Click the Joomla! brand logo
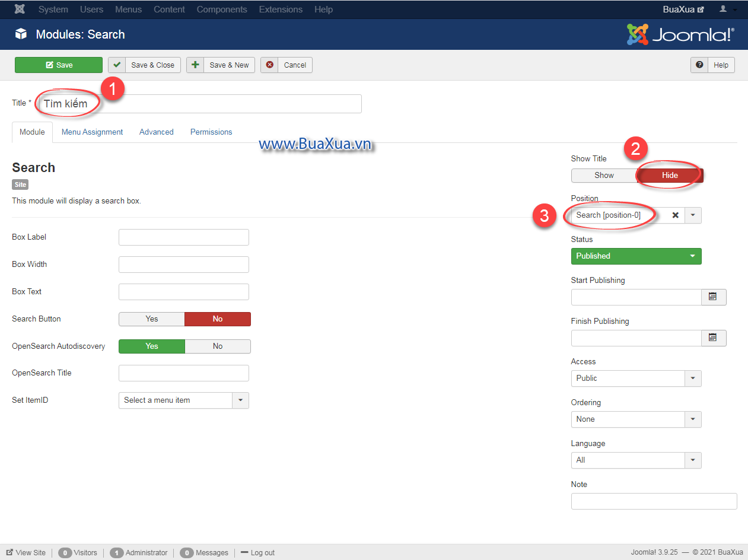The height and width of the screenshot is (560, 748). tap(680, 34)
